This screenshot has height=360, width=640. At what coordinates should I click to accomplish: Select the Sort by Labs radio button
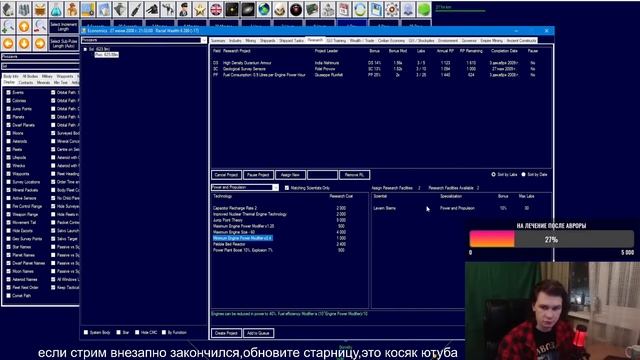point(493,174)
